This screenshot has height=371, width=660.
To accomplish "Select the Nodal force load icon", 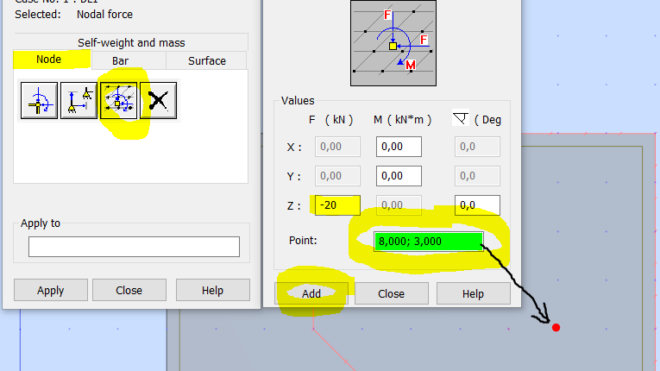I will [39, 101].
